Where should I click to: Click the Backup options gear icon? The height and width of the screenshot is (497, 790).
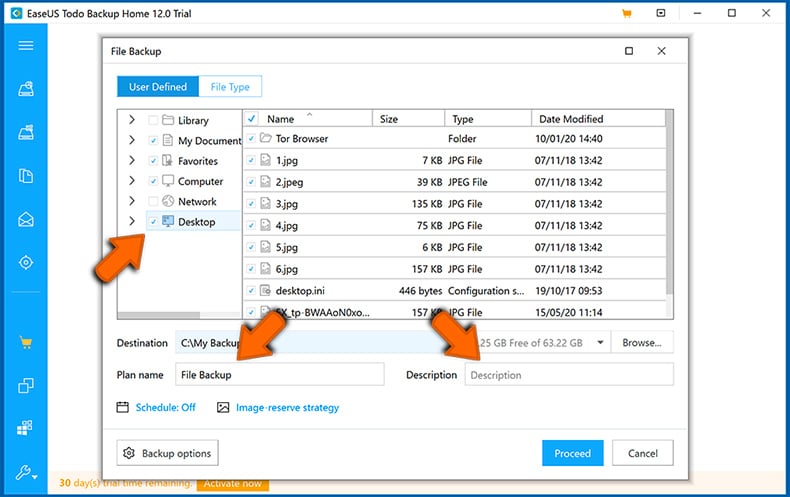[129, 453]
